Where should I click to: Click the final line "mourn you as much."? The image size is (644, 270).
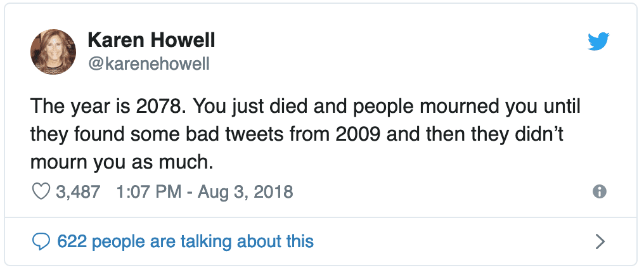[x=120, y=162]
